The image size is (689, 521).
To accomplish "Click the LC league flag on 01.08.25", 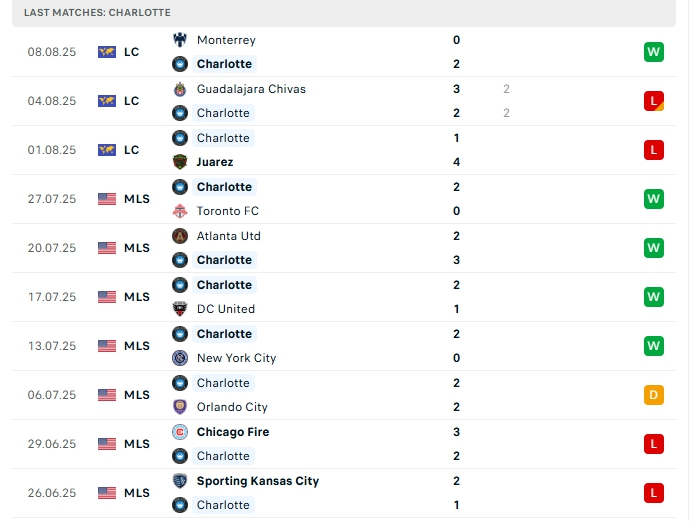I will (x=107, y=150).
